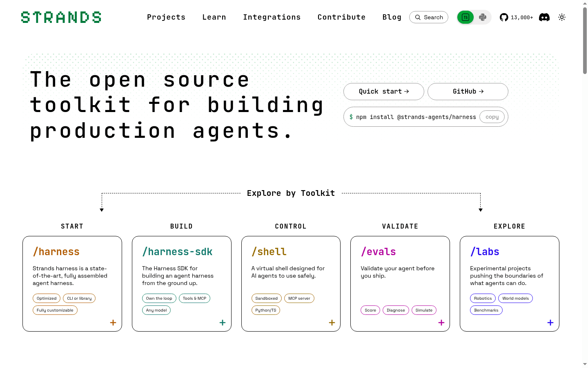Click the page vertical scrollbar thumb
Screen dimensions: 588x368
(x=585, y=40)
